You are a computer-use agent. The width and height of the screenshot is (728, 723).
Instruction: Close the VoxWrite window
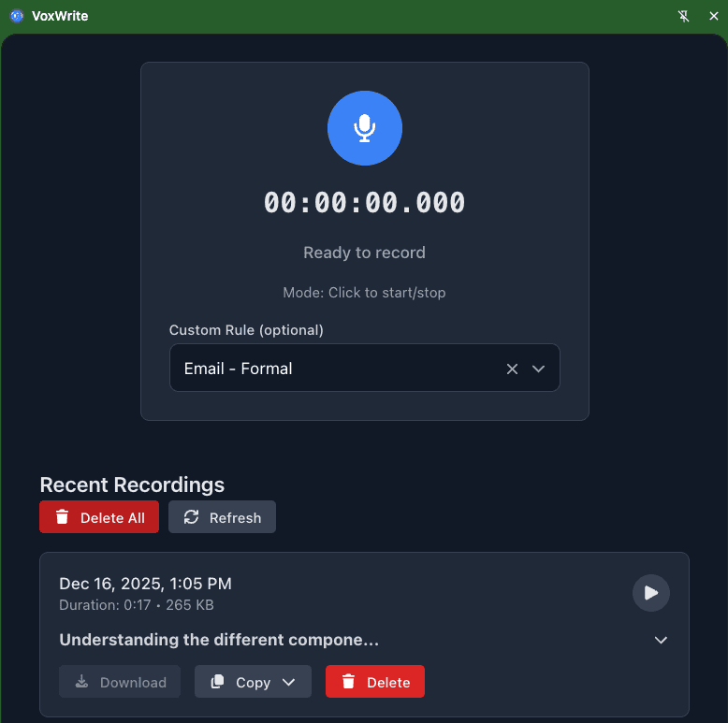(x=714, y=16)
